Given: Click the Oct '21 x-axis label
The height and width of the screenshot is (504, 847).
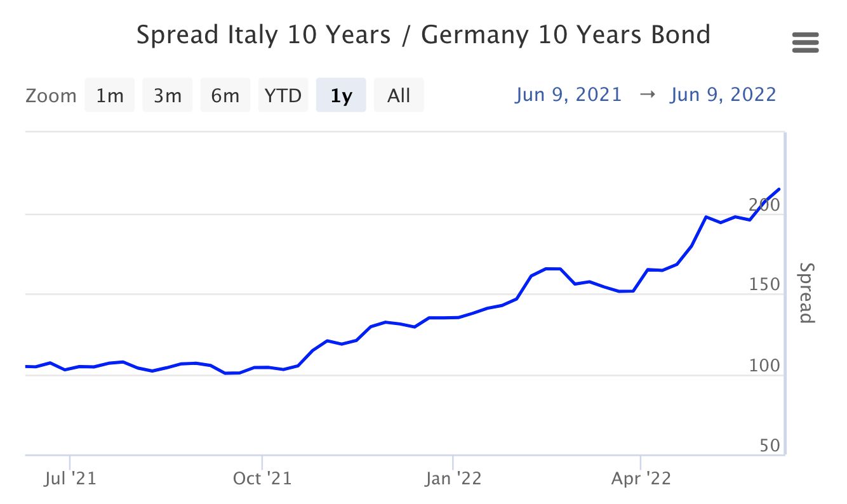Looking at the screenshot, I should tap(262, 478).
